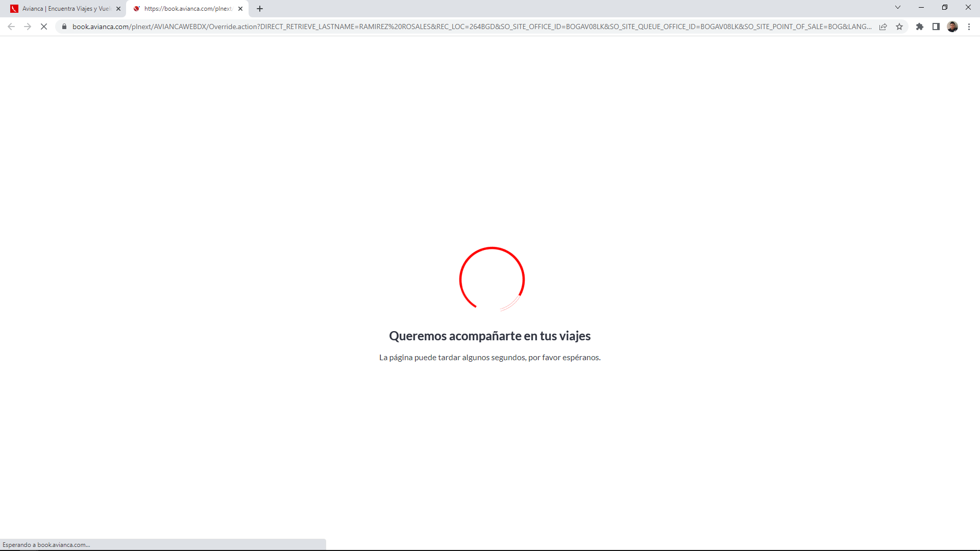This screenshot has height=551, width=980.
Task: Select the book.avianca.com plnext tab
Action: click(187, 9)
